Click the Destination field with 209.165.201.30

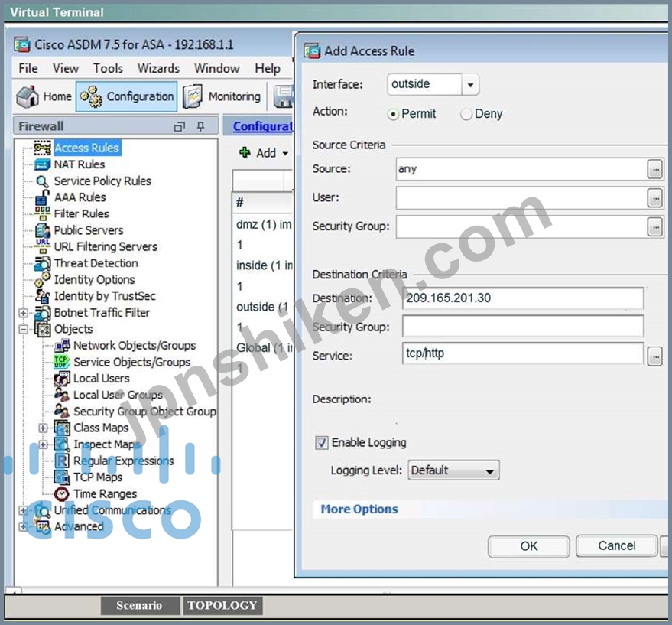coord(523,298)
